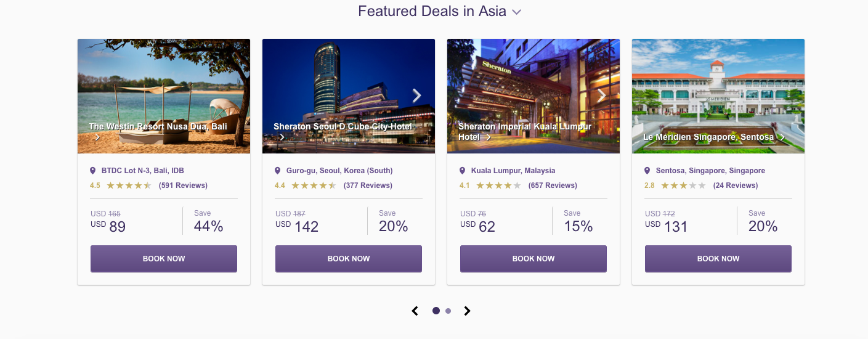Viewport: 868px width, 339px height.
Task: Show next photo of Sheraton Imperial Kuala Lumpur
Action: pyautogui.click(x=602, y=95)
